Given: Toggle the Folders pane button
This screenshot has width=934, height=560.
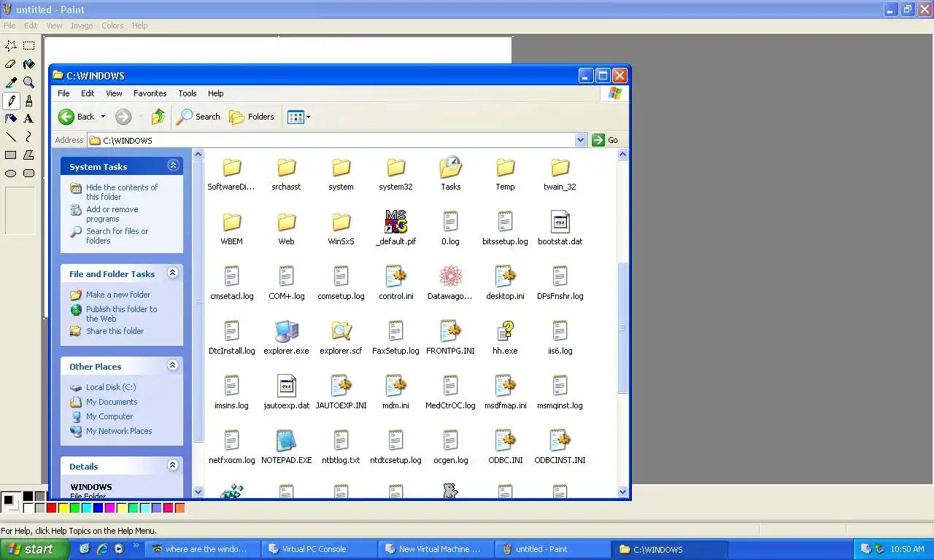Looking at the screenshot, I should pyautogui.click(x=252, y=117).
